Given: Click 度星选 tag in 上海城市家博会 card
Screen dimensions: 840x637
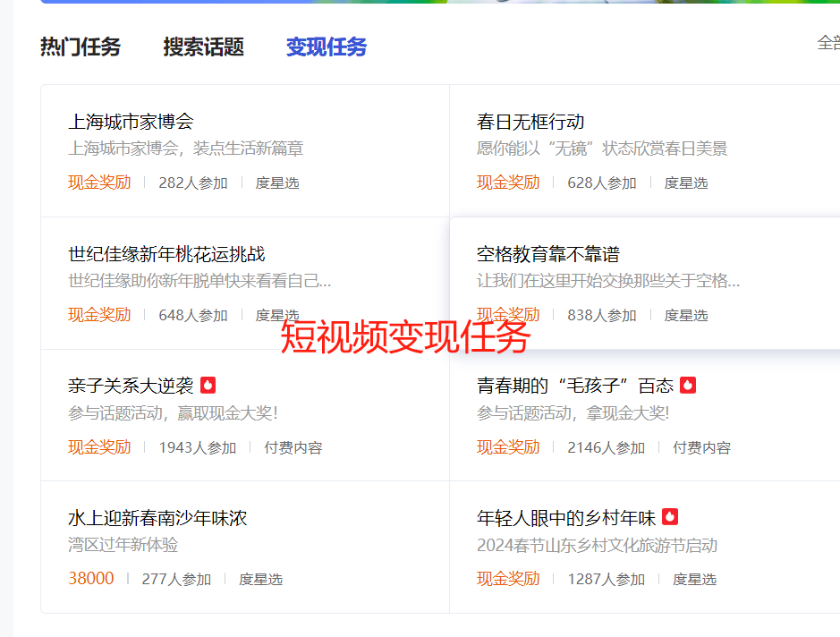Looking at the screenshot, I should 277,183.
